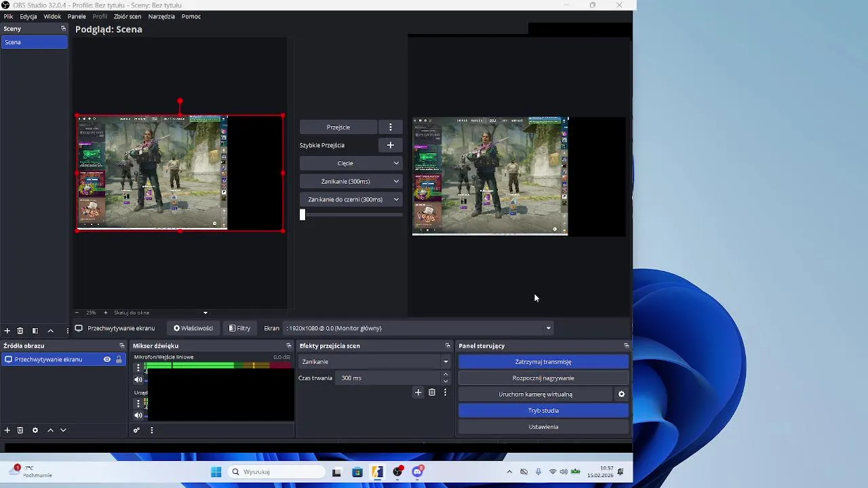Open the Widok menu

click(52, 16)
